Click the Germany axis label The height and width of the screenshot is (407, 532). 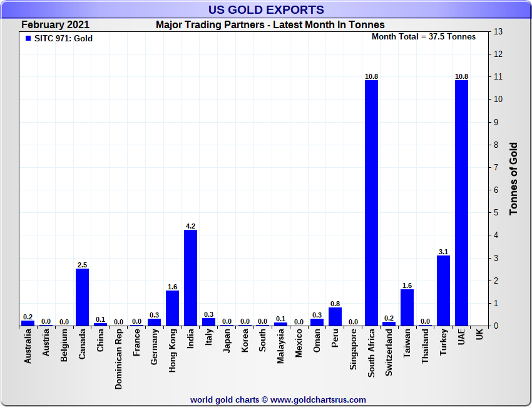[155, 347]
